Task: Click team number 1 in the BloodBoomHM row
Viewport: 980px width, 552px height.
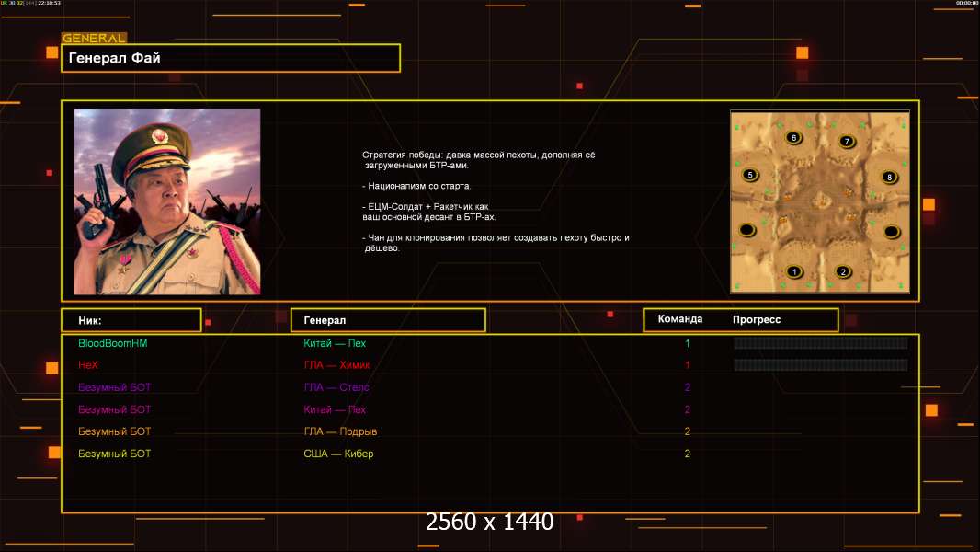Action: click(687, 343)
